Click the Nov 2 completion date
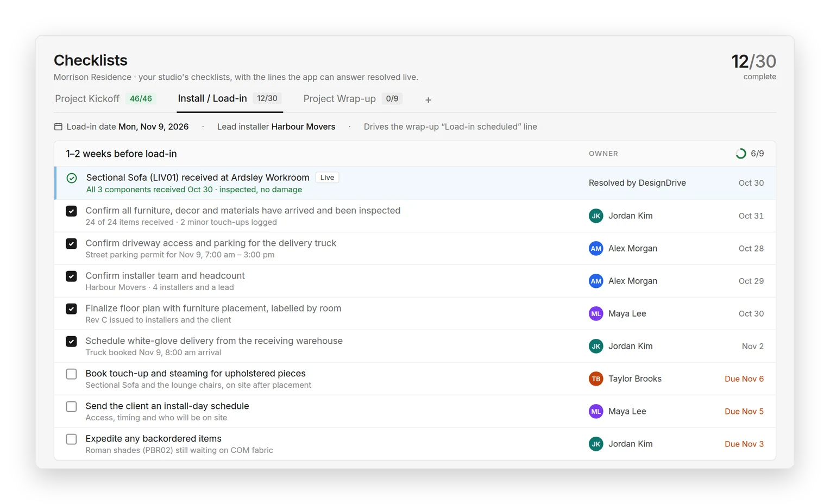Image resolution: width=830 pixels, height=504 pixels. click(x=753, y=346)
